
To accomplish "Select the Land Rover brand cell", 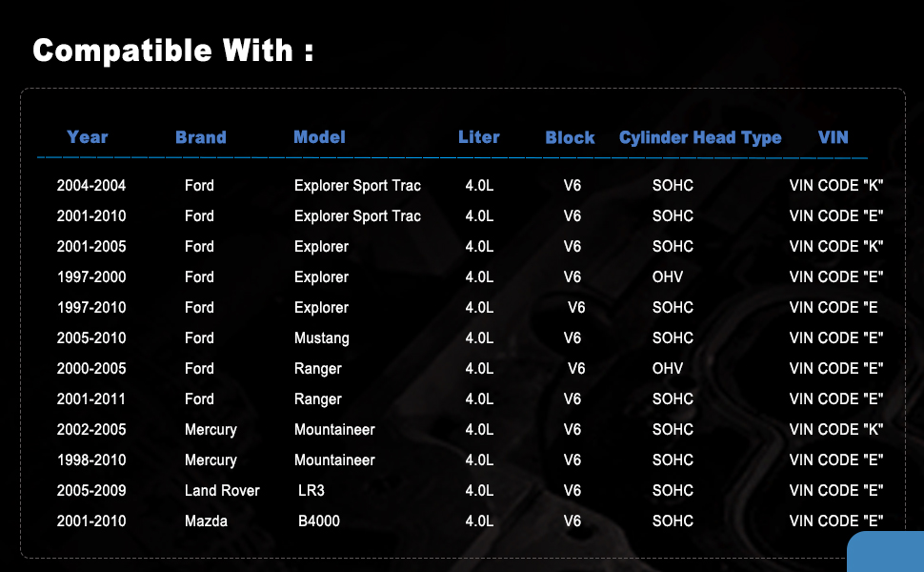I will 222,491.
